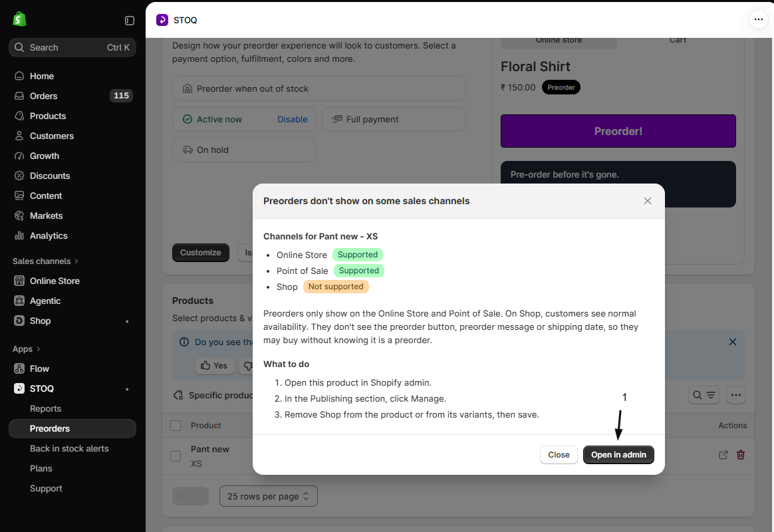This screenshot has height=532, width=774.
Task: Click the Customize button
Action: tap(200, 253)
